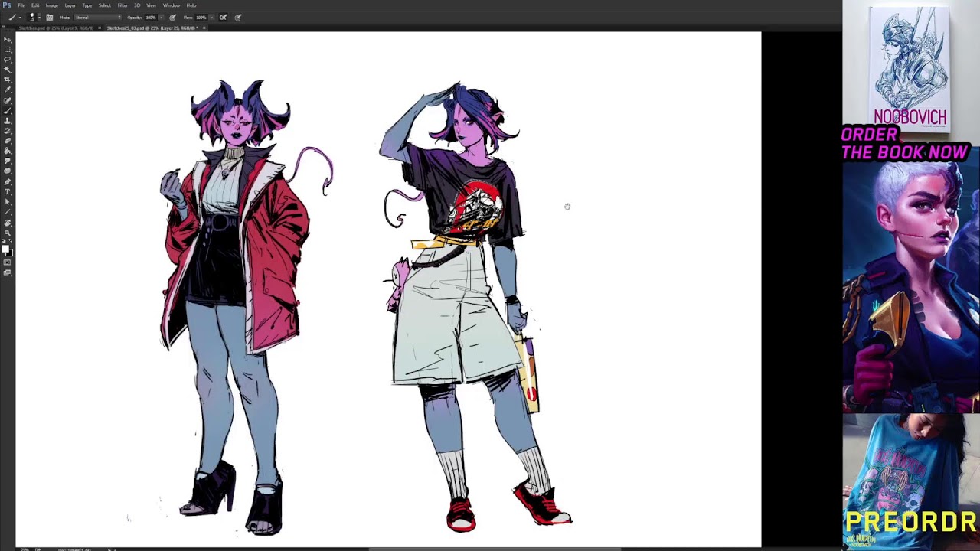Open the brush preset picker dropdown arrow
Viewport: 980px width, 551px height.
pyautogui.click(x=39, y=18)
